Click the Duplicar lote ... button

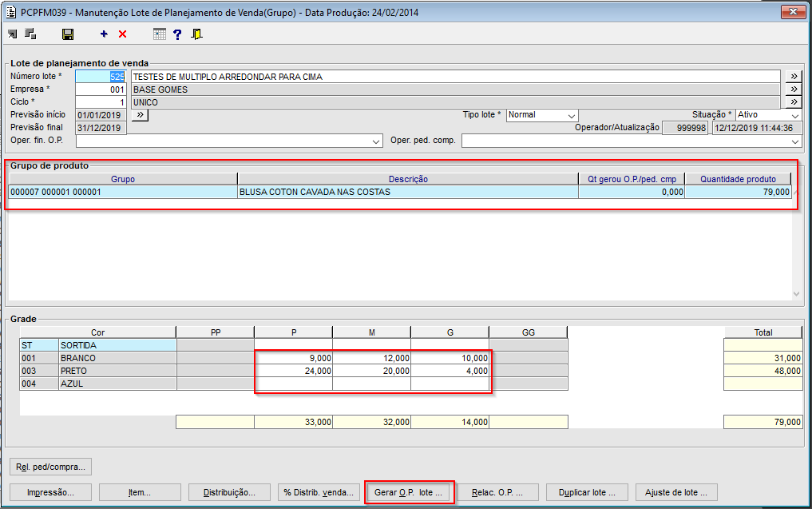click(x=588, y=492)
